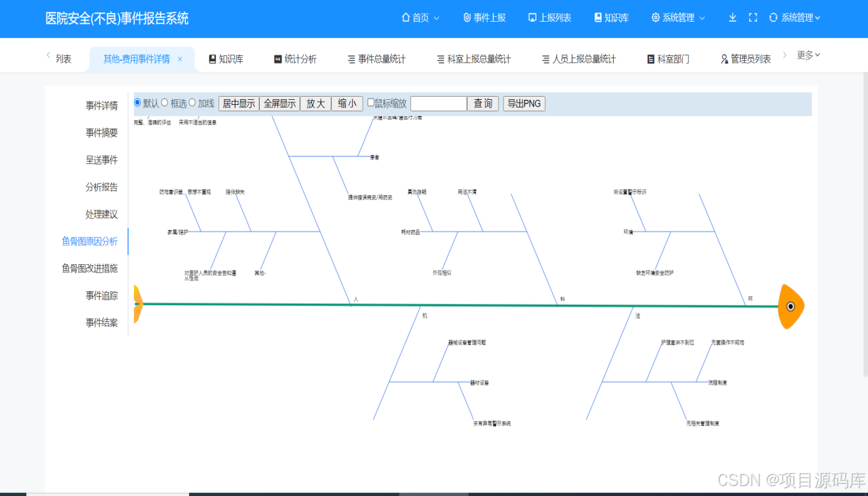
Task: Expand the 系统管理 gear menu dropdown arrow
Action: (702, 18)
